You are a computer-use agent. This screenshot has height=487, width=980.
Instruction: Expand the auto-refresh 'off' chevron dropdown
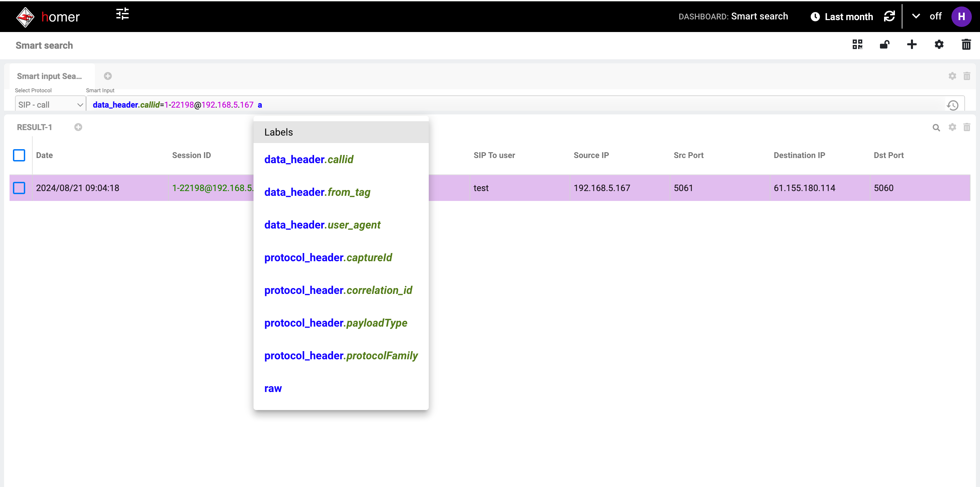coord(916,16)
